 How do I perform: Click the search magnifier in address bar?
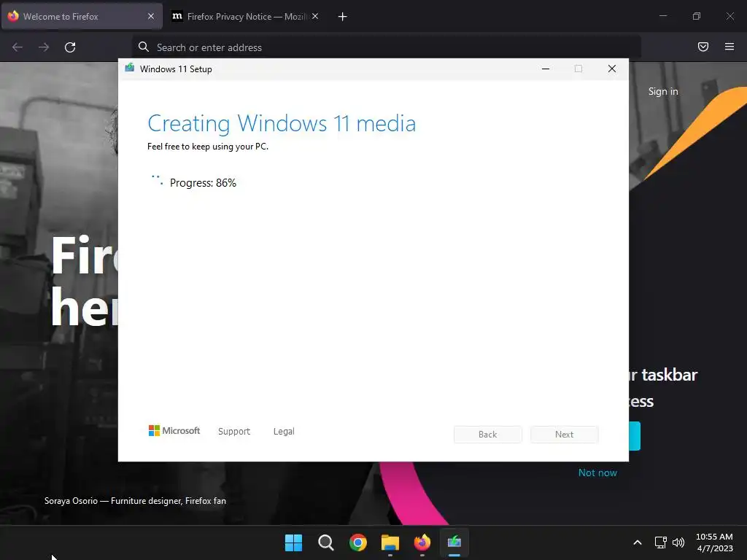pos(144,47)
